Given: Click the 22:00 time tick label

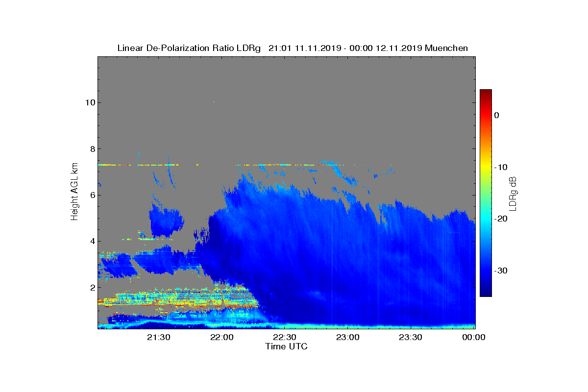Looking at the screenshot, I should (221, 337).
